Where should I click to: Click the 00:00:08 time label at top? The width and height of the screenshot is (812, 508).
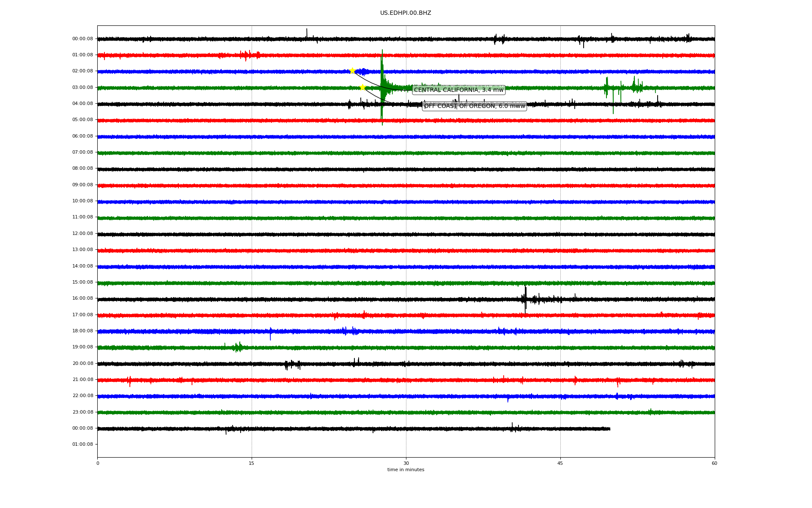coord(82,39)
